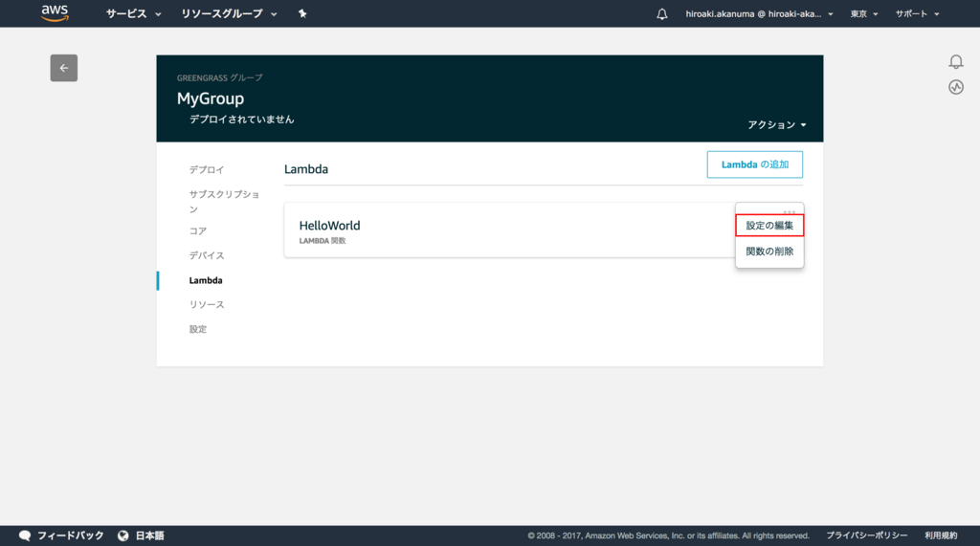Screen dimensions: 980x546
Task: Click the フィードバック feedback link
Action: pos(61,535)
